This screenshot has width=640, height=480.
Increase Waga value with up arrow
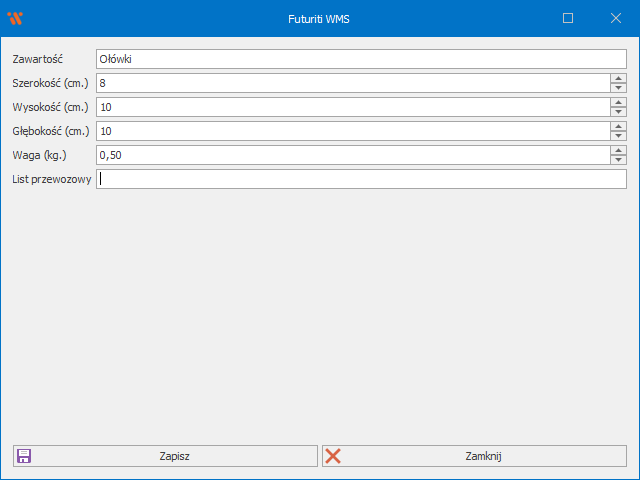click(619, 150)
